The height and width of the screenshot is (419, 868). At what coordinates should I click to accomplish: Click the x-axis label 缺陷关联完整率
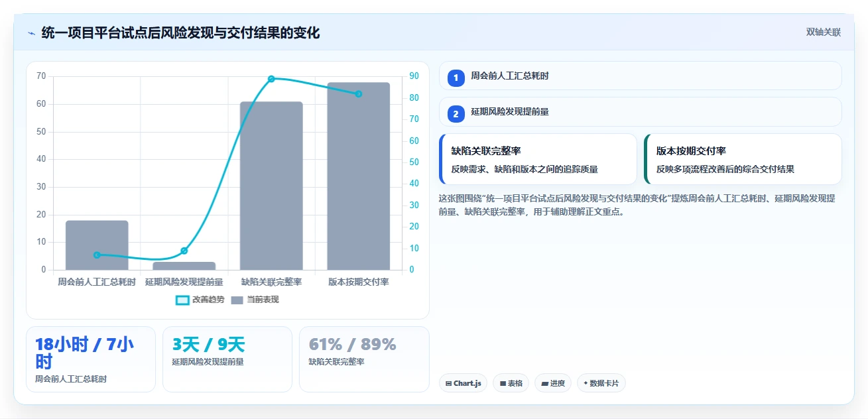(271, 282)
